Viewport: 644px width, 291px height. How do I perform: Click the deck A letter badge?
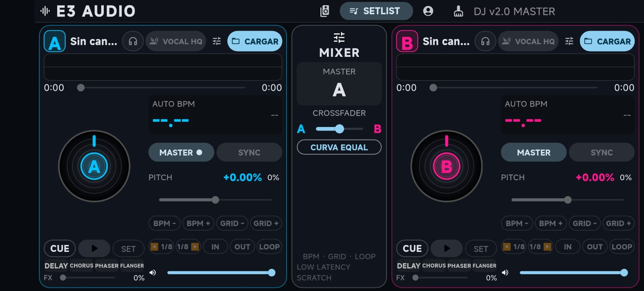[x=54, y=42]
